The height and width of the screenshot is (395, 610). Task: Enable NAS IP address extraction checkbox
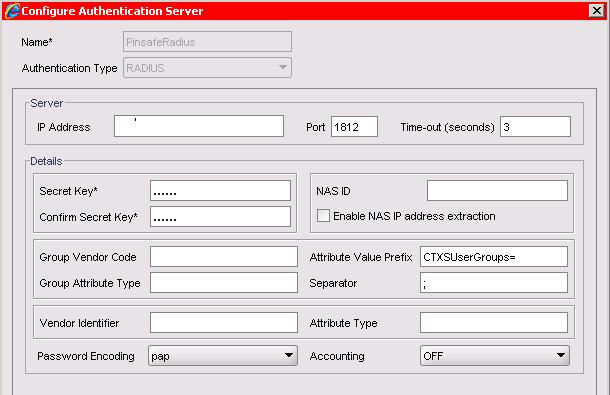coord(323,216)
